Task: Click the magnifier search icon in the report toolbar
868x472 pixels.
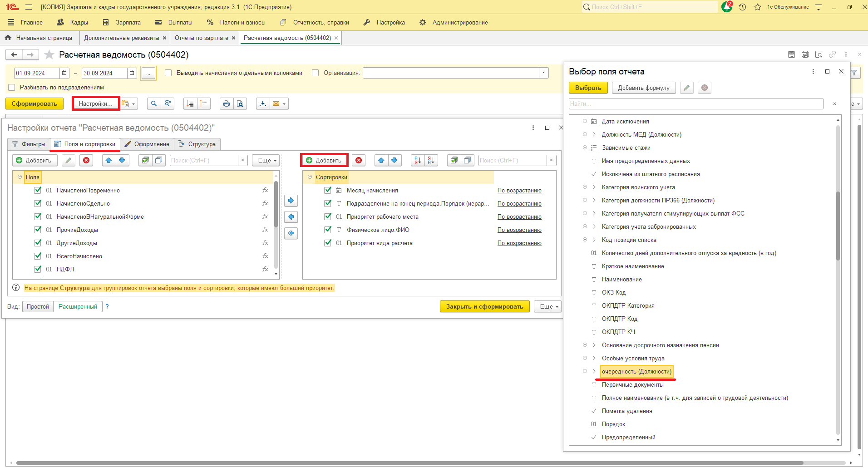Action: tap(154, 104)
